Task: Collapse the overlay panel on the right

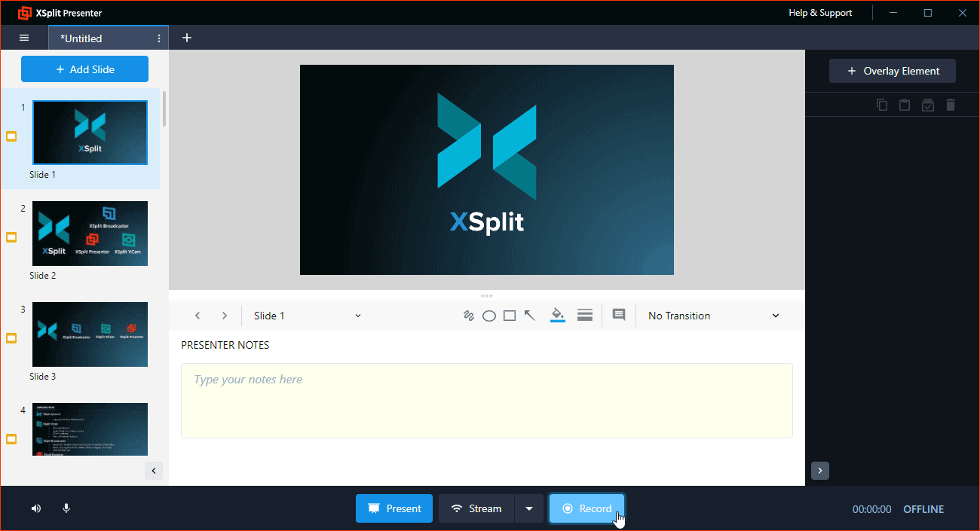Action: coord(820,471)
